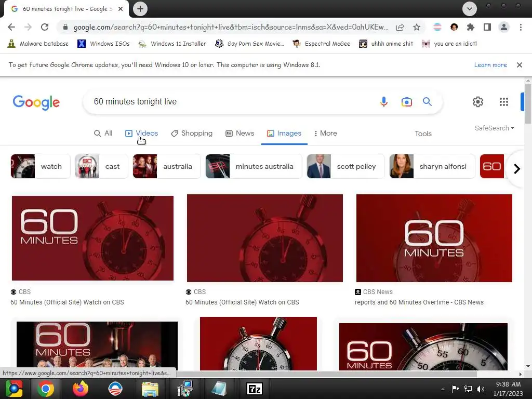Click the Google logo
Image resolution: width=532 pixels, height=399 pixels.
[36, 102]
